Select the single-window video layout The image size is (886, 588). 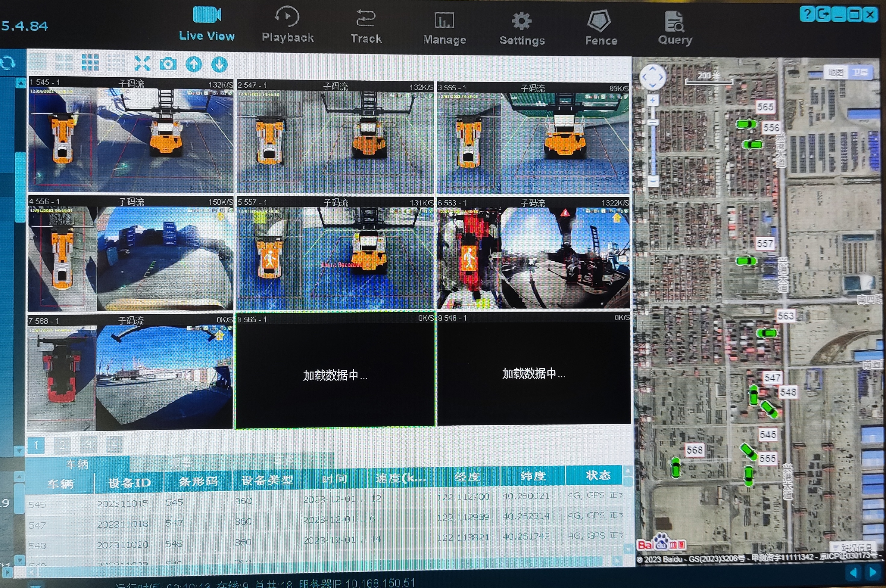point(38,62)
